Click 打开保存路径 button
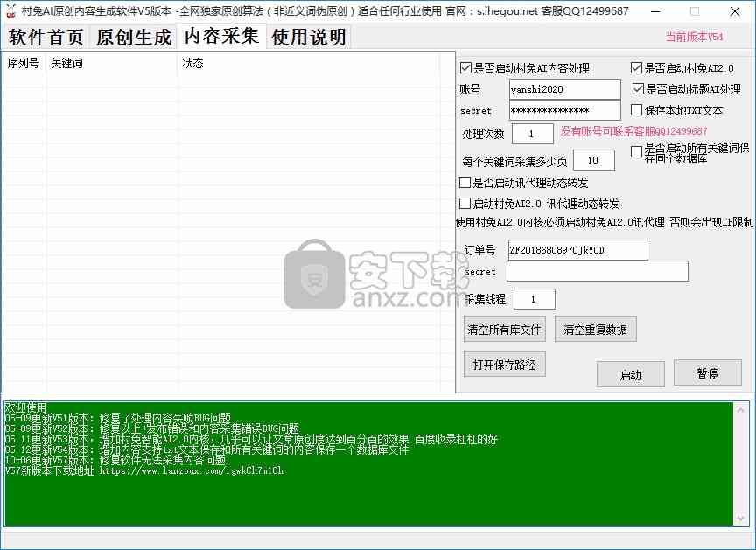The width and height of the screenshot is (756, 550). click(x=504, y=364)
